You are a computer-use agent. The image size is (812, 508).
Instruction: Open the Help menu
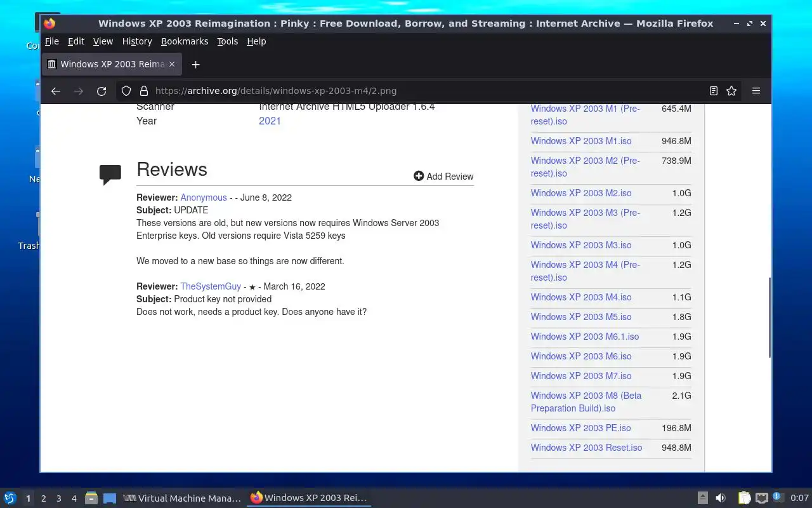point(256,41)
